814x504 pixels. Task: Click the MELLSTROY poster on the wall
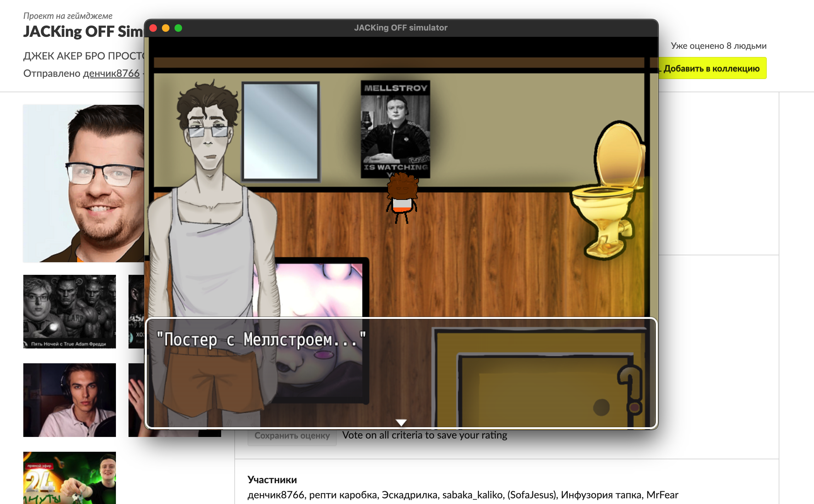395,129
